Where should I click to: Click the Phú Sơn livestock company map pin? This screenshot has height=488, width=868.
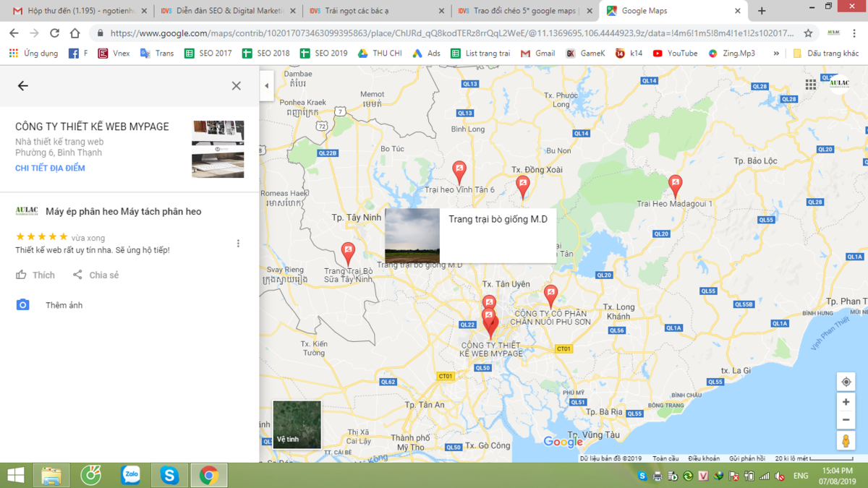(x=550, y=296)
